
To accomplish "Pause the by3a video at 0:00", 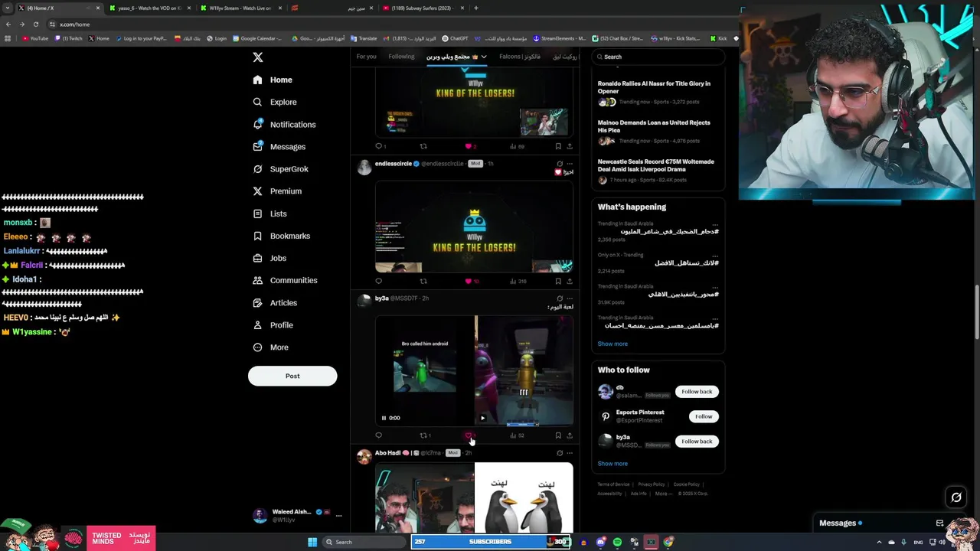I will coord(384,418).
